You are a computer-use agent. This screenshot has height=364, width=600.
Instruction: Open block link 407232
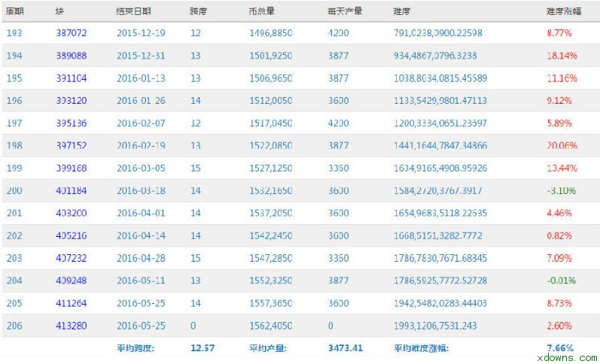[x=72, y=258]
